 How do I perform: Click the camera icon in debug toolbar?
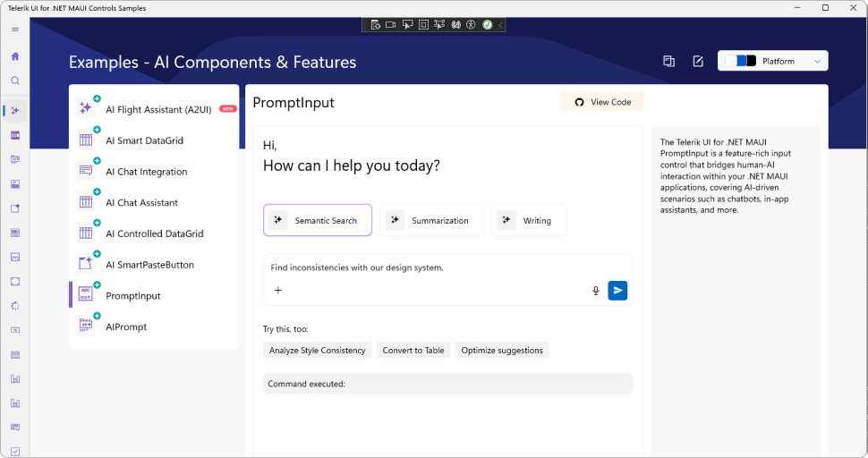pos(391,25)
